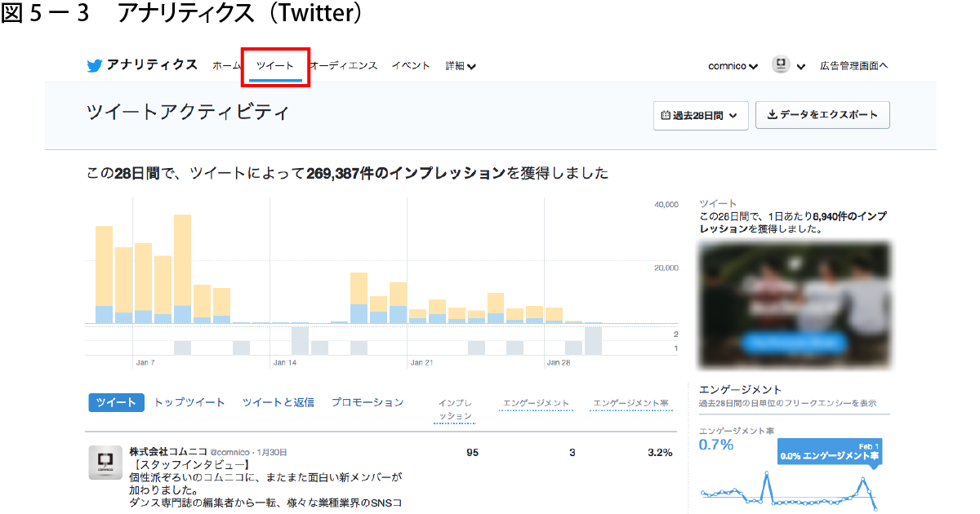Click the calendar icon in date range button

point(666,116)
